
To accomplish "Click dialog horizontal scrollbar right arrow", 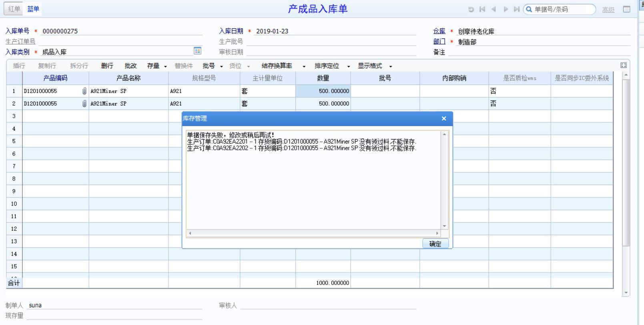I will 437,233.
